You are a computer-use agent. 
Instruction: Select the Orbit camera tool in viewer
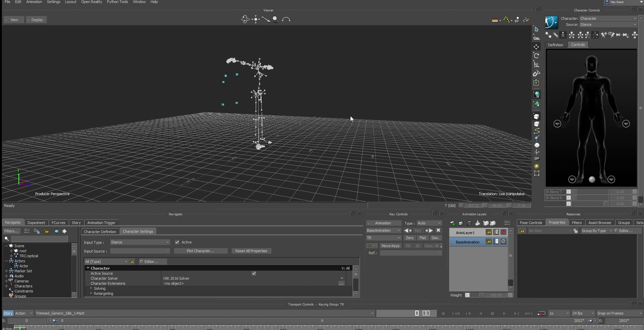click(x=245, y=19)
